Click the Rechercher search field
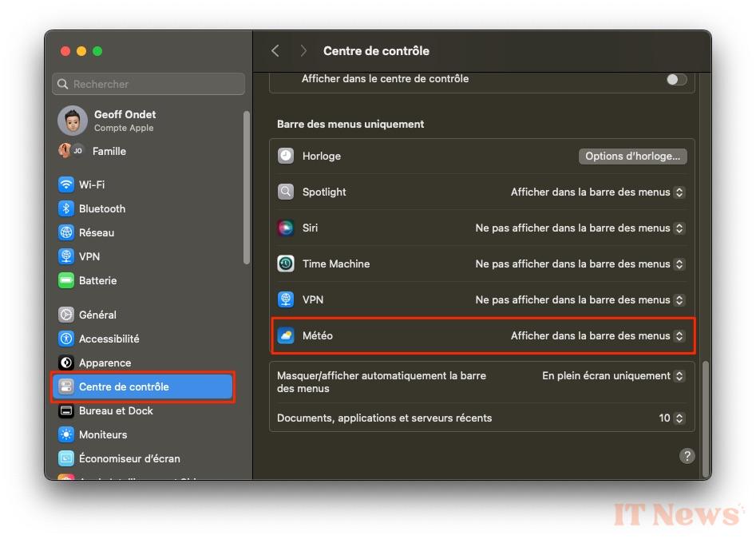Image resolution: width=756 pixels, height=539 pixels. coord(148,84)
